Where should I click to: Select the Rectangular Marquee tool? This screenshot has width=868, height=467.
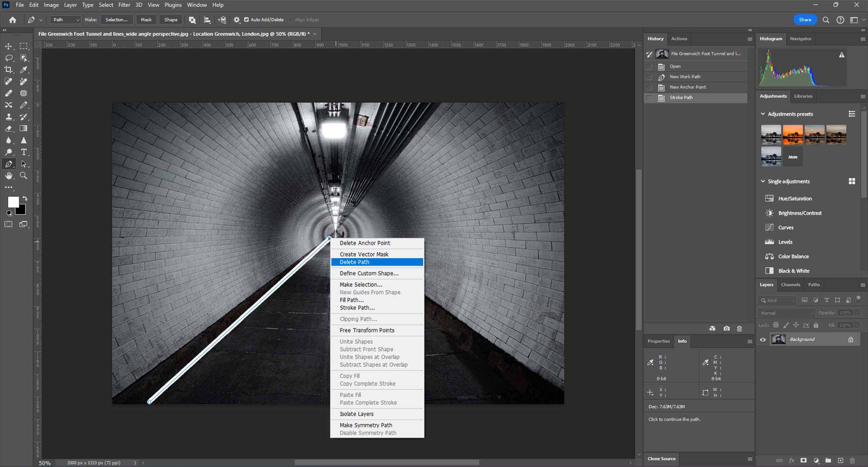pyautogui.click(x=24, y=46)
